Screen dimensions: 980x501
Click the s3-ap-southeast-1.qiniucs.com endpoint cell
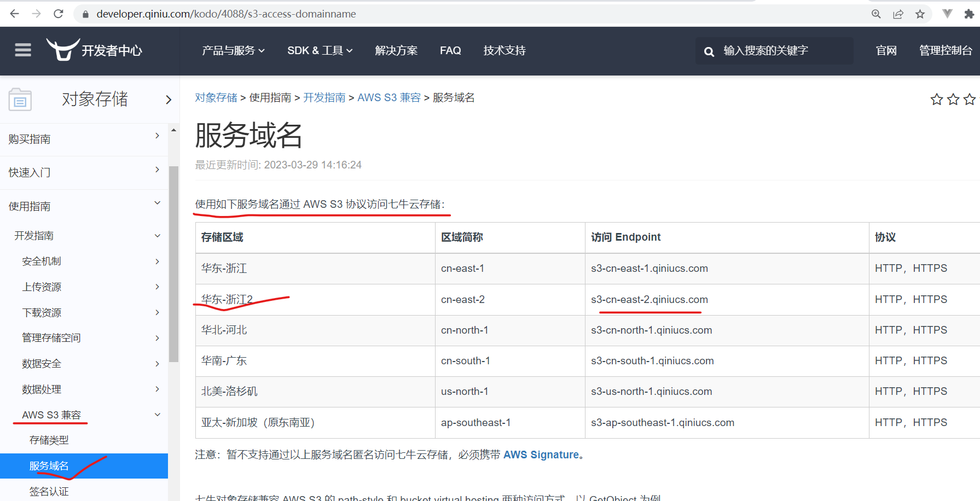click(727, 423)
